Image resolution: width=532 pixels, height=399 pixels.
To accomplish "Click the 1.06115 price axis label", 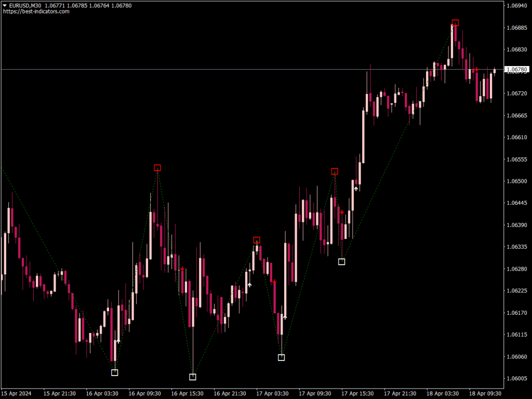I will coord(517,335).
